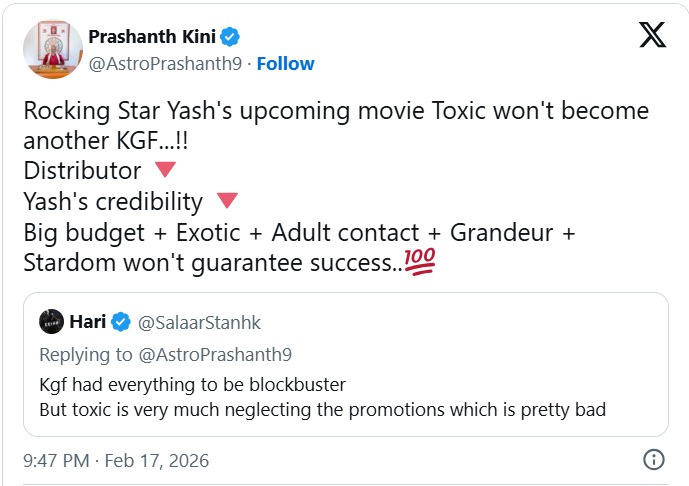Click Hari's blue verified badge

pyautogui.click(x=121, y=322)
